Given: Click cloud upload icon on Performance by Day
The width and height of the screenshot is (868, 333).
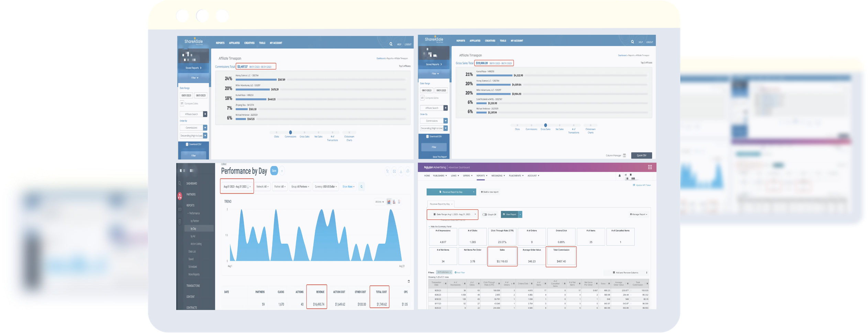Looking at the screenshot, I should coord(408,171).
